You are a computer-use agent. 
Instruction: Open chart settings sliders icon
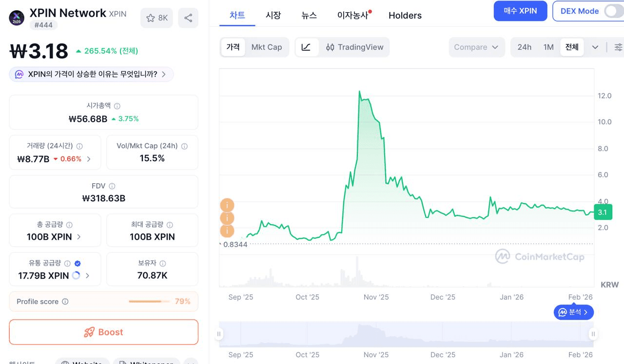pyautogui.click(x=618, y=47)
